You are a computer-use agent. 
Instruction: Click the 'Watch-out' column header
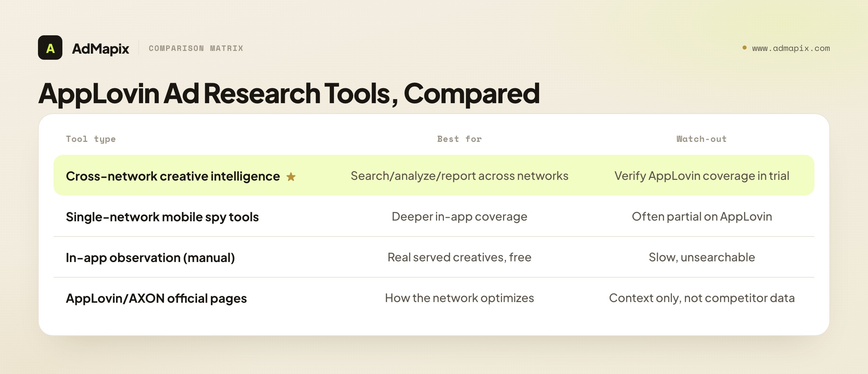coord(702,139)
